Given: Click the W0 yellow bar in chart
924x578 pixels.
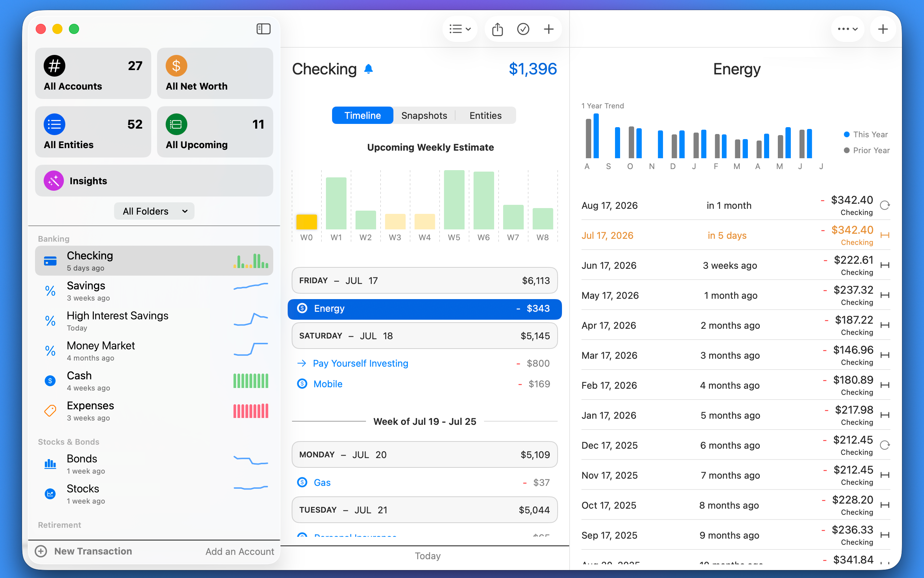Looking at the screenshot, I should coord(306,222).
